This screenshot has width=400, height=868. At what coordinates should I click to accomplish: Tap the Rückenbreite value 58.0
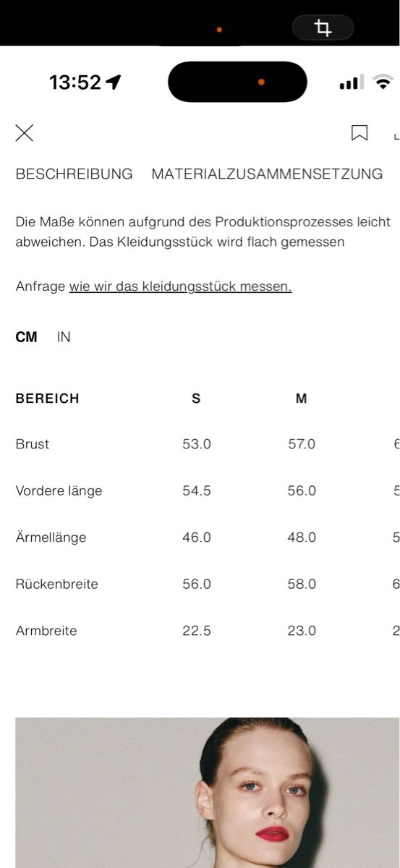click(302, 584)
